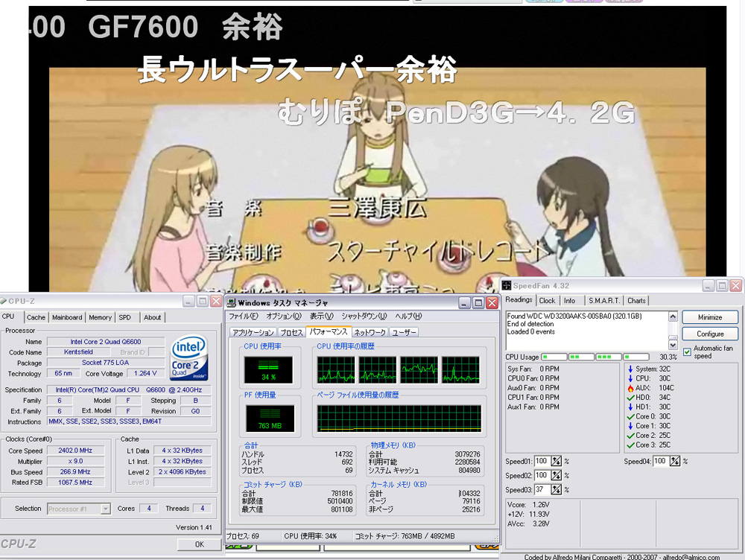
Task: Click the SpeedFan log scroll-down arrow
Action: pyautogui.click(x=673, y=344)
